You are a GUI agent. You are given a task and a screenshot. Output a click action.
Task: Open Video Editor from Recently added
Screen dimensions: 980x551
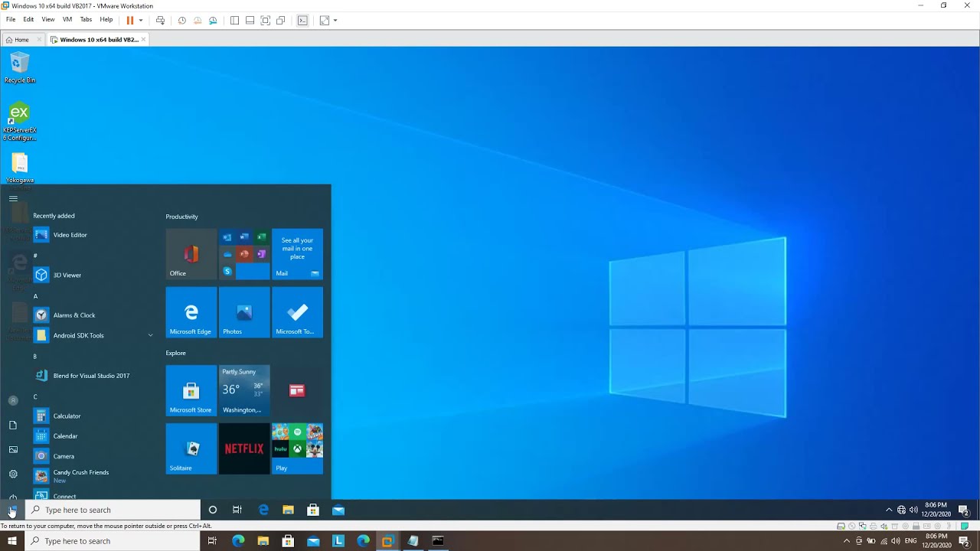click(92, 235)
